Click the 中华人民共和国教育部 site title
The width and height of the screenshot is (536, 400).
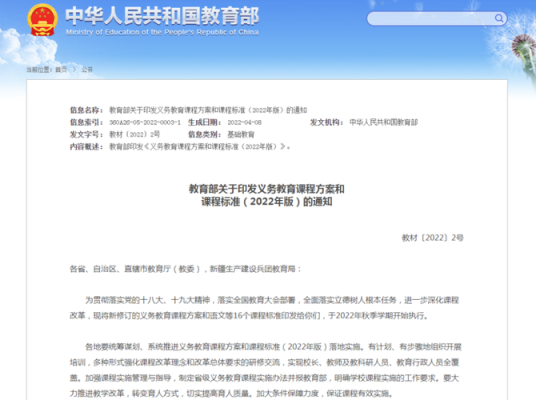pyautogui.click(x=162, y=16)
